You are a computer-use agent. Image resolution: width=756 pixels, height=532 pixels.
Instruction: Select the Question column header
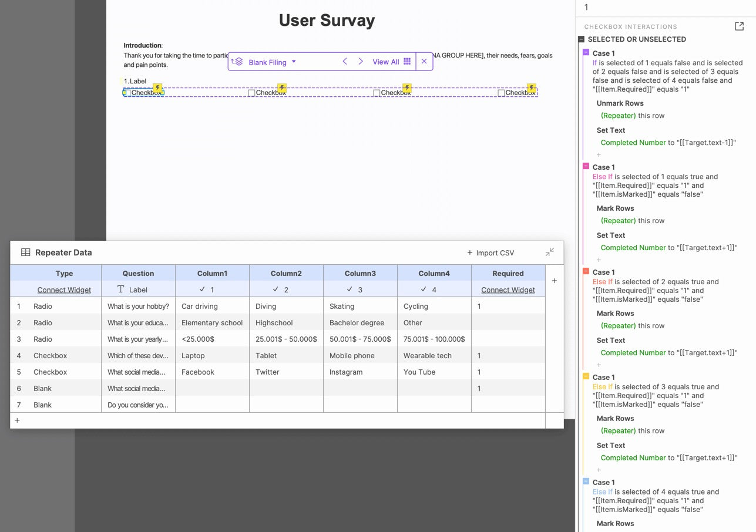coord(138,273)
